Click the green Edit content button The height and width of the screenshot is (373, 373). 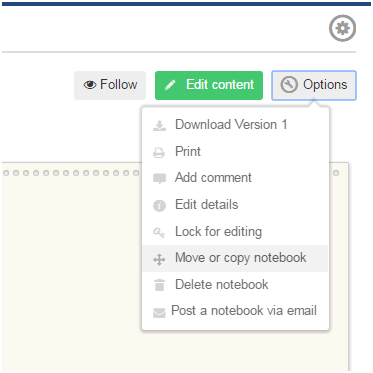(x=209, y=85)
